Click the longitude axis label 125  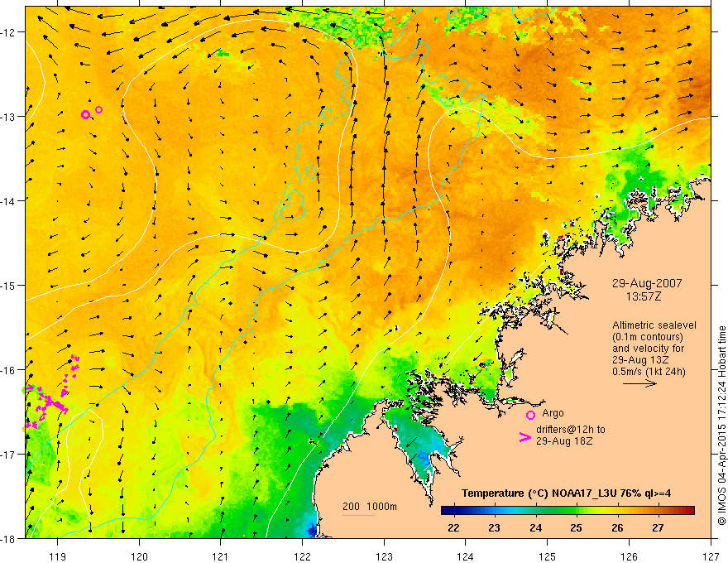548,556
